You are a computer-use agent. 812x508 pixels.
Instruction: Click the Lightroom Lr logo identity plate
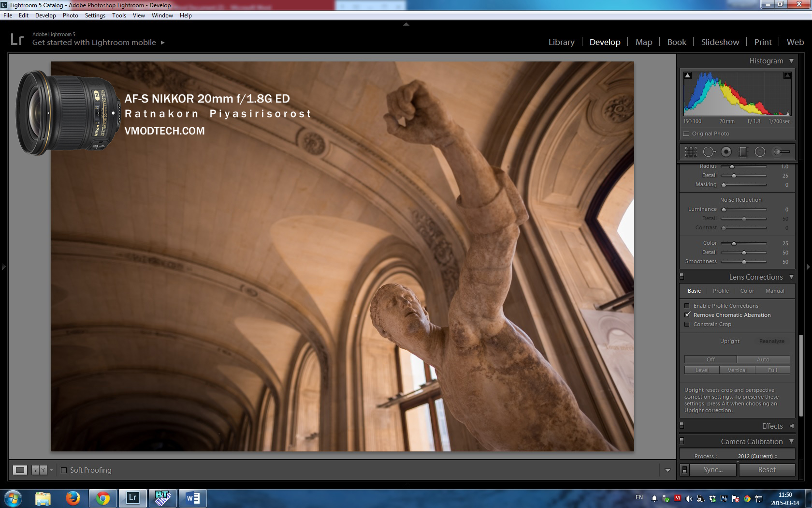pos(17,39)
